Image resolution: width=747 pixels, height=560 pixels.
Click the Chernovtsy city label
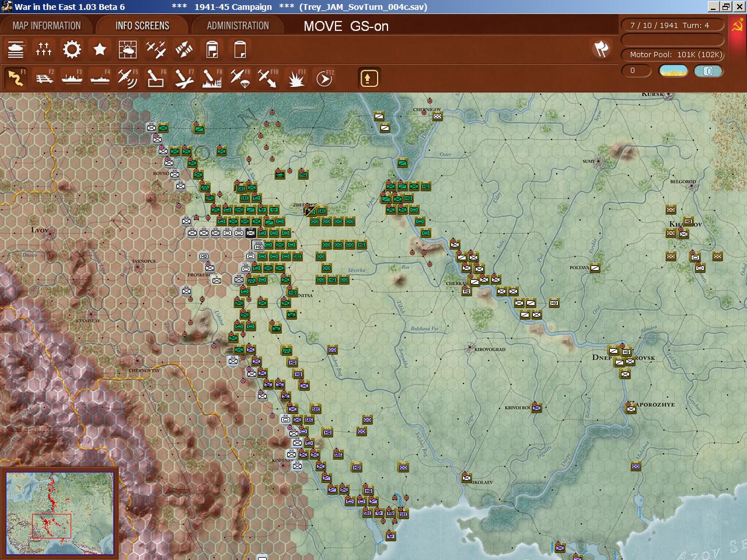tap(144, 370)
